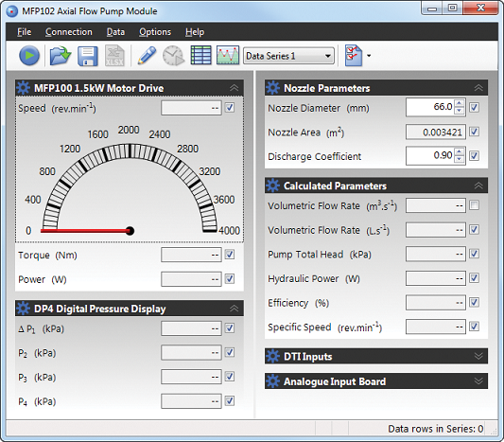Click the pencil manual sample icon

(147, 55)
